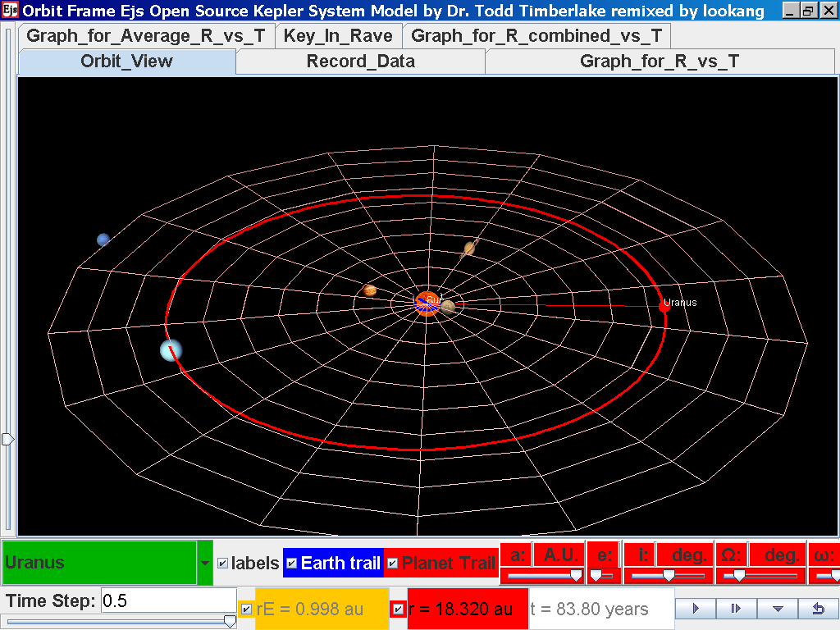Click the Saturn planet in orbit view
This screenshot has width=840, height=630.
(x=470, y=248)
